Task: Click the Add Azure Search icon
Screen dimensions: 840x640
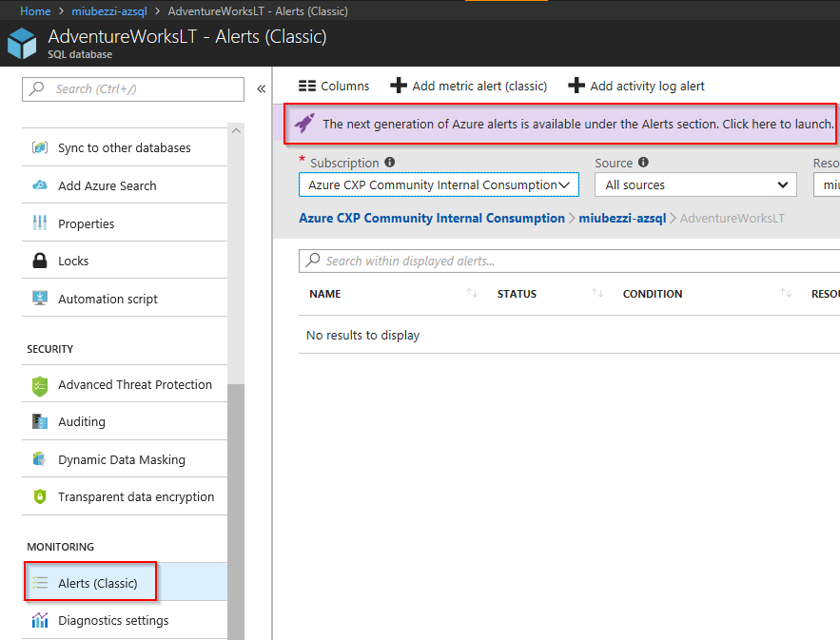Action: [39, 184]
